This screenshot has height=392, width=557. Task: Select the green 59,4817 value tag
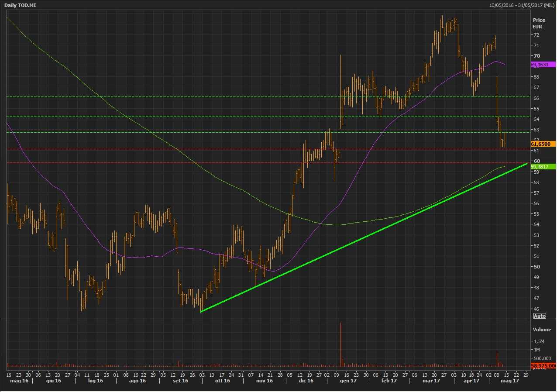click(x=543, y=167)
